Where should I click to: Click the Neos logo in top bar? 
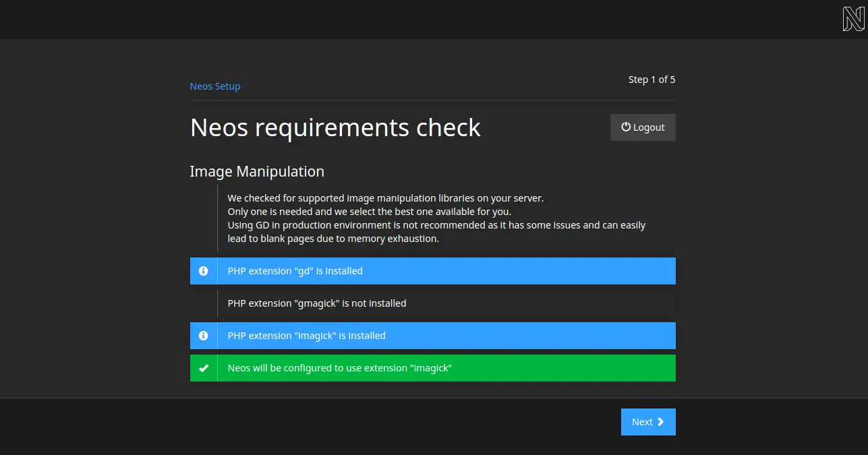coord(853,19)
